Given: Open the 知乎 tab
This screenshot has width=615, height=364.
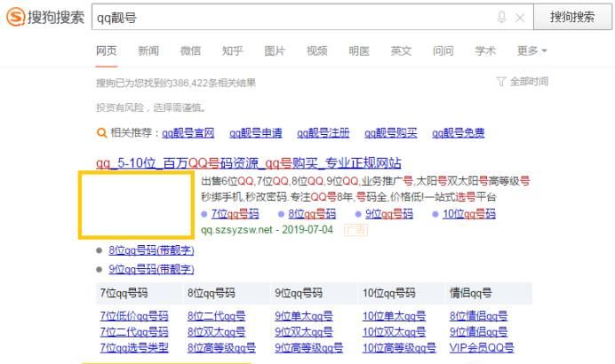Looking at the screenshot, I should 233,51.
